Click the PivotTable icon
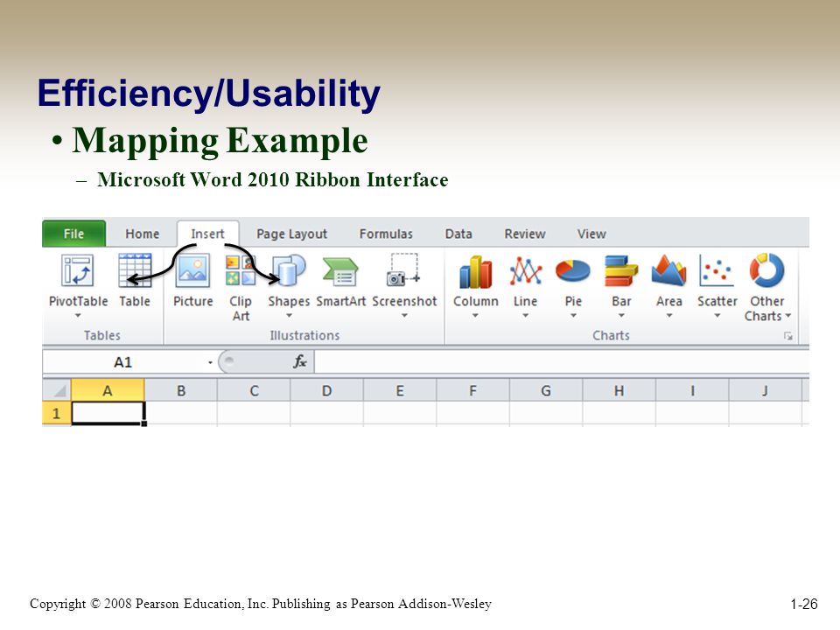 (78, 270)
